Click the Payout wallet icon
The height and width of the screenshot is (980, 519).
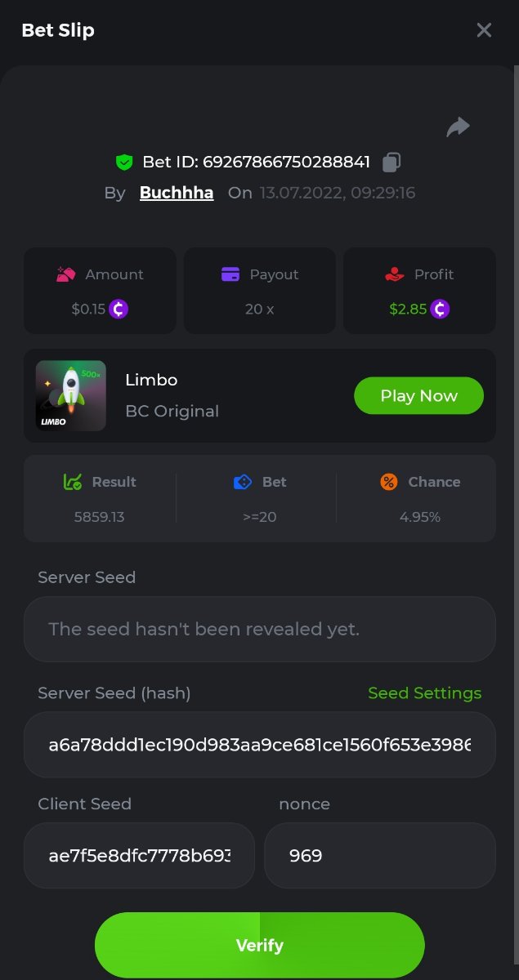[230, 274]
